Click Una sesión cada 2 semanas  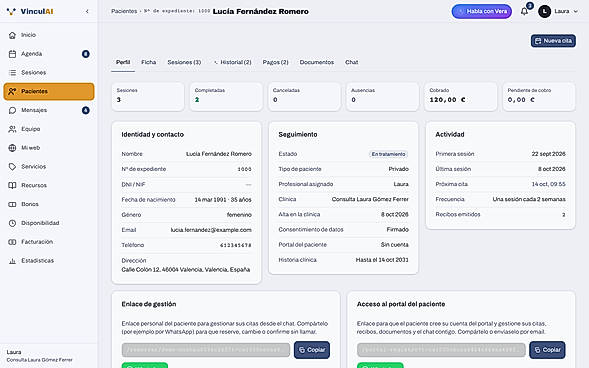[529, 199]
